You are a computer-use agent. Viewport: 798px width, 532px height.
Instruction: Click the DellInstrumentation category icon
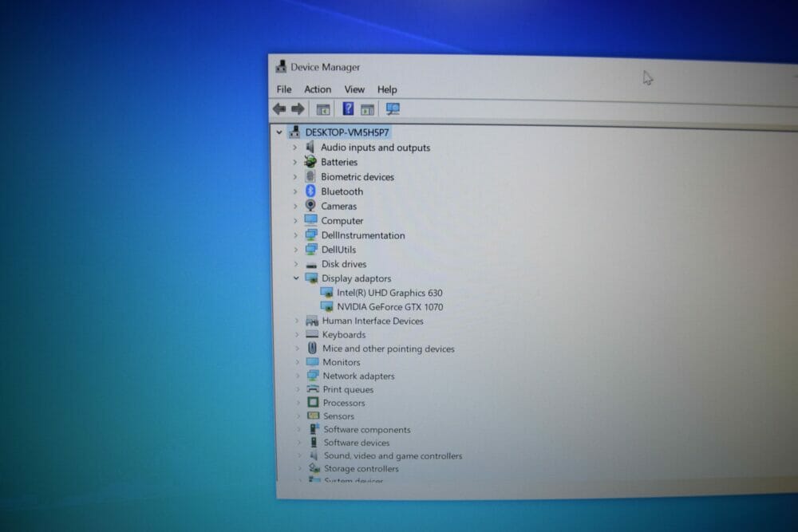[x=311, y=235]
